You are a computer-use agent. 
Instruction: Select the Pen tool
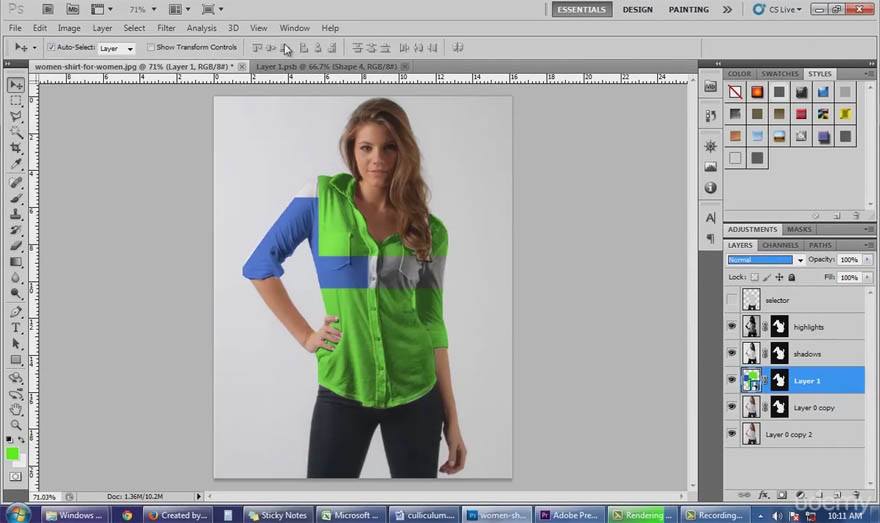(16, 312)
